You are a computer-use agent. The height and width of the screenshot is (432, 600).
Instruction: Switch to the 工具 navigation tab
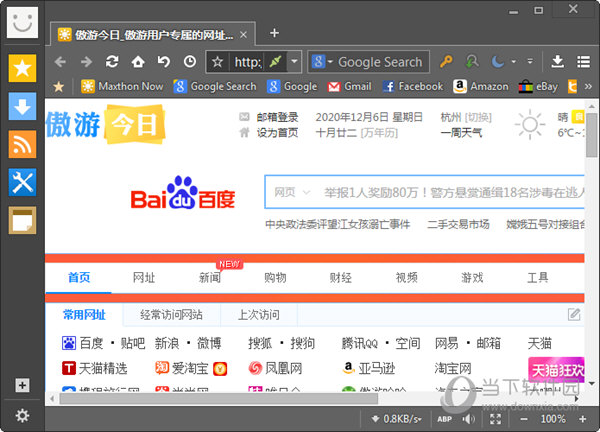click(538, 277)
